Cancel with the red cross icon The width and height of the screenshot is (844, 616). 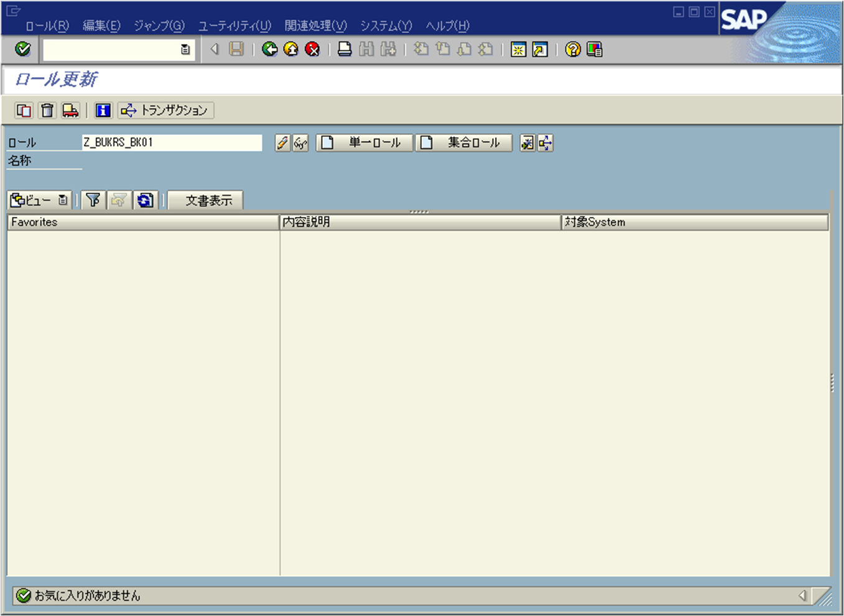tap(312, 50)
